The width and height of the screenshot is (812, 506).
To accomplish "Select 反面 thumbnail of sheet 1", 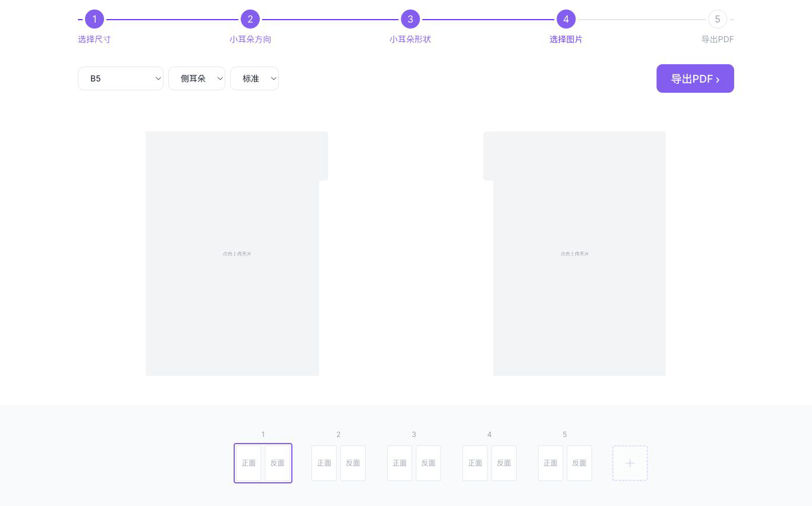I will click(x=277, y=463).
